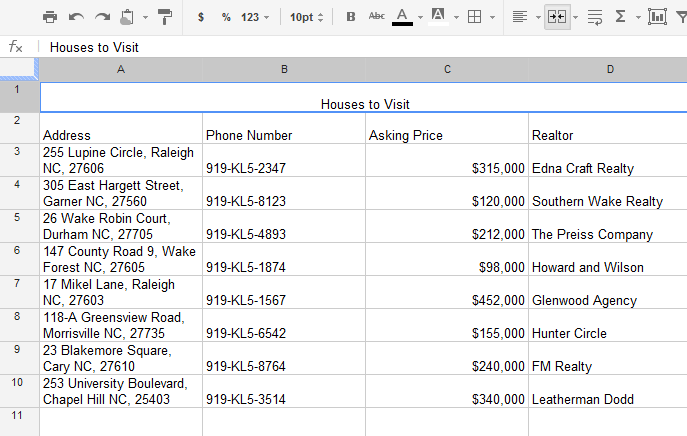
Task: Select column A header
Action: coord(121,69)
